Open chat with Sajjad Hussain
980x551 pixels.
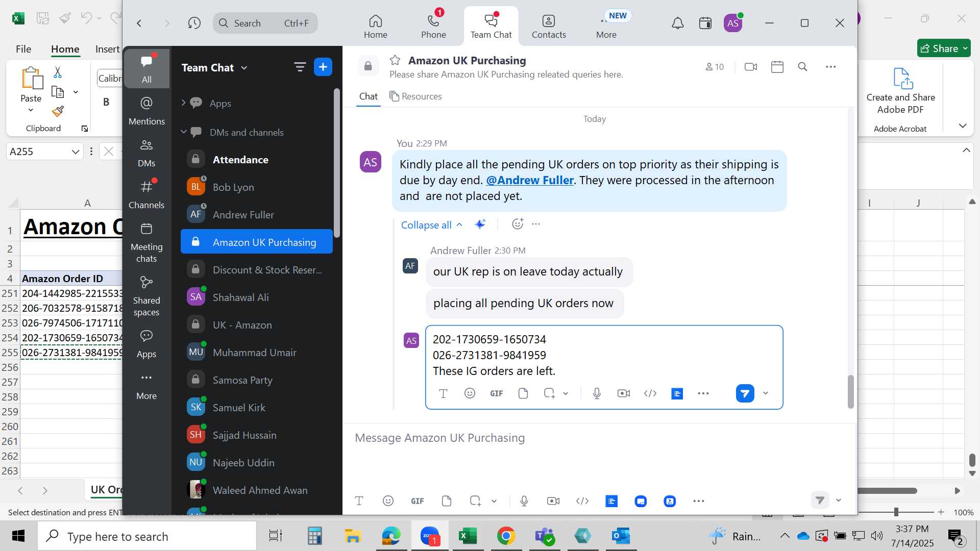[256, 435]
